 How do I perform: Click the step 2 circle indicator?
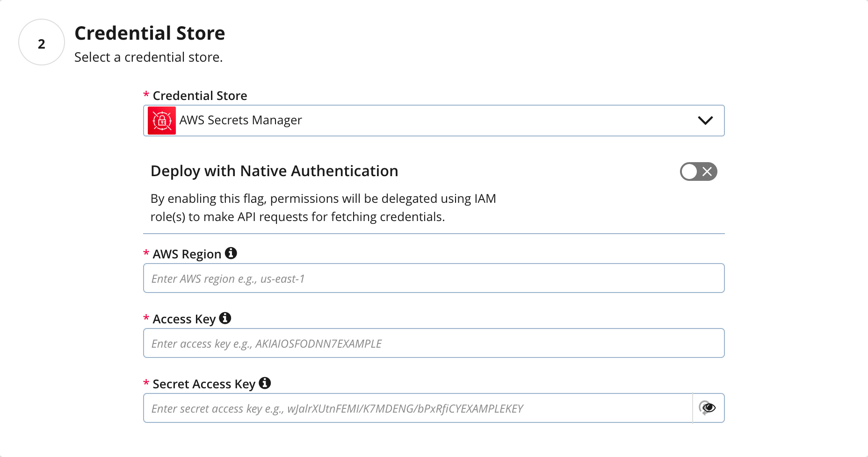tap(41, 42)
